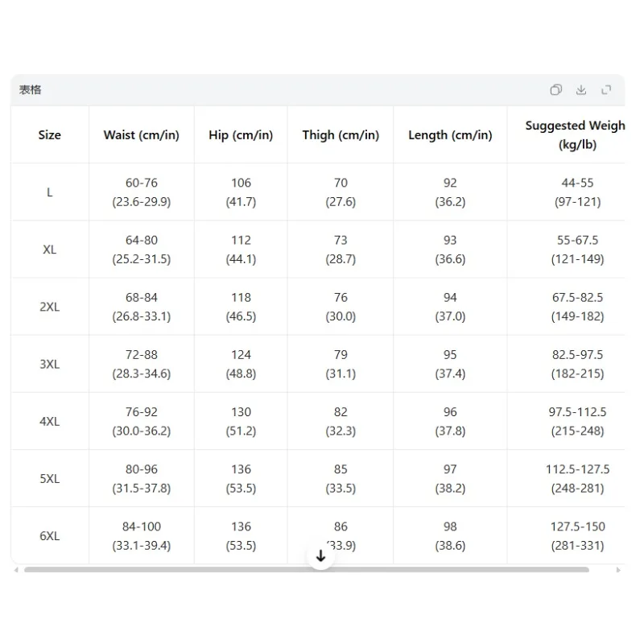
Task: Click the left scrollbar arrow
Action: pos(16,570)
